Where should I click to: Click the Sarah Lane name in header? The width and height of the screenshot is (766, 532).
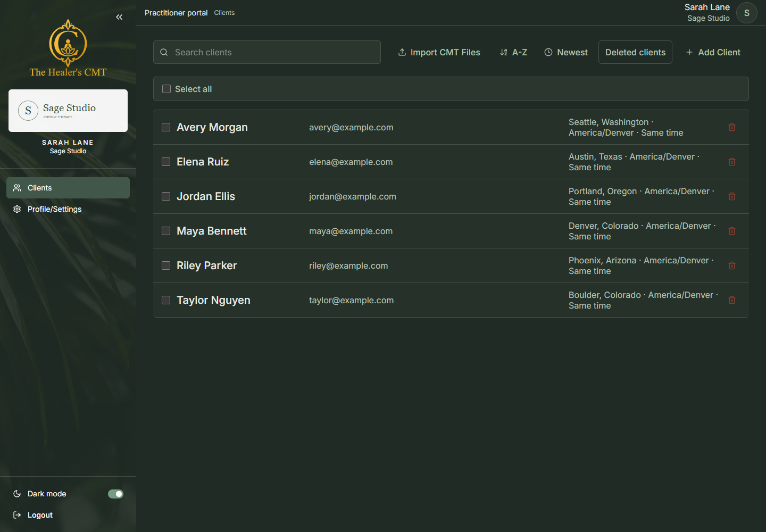tap(707, 7)
